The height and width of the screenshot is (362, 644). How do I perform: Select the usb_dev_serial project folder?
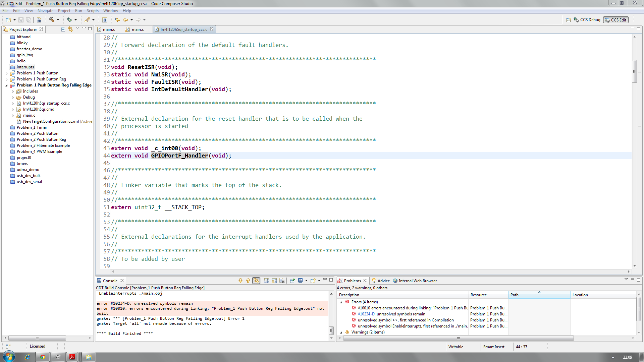(29, 182)
